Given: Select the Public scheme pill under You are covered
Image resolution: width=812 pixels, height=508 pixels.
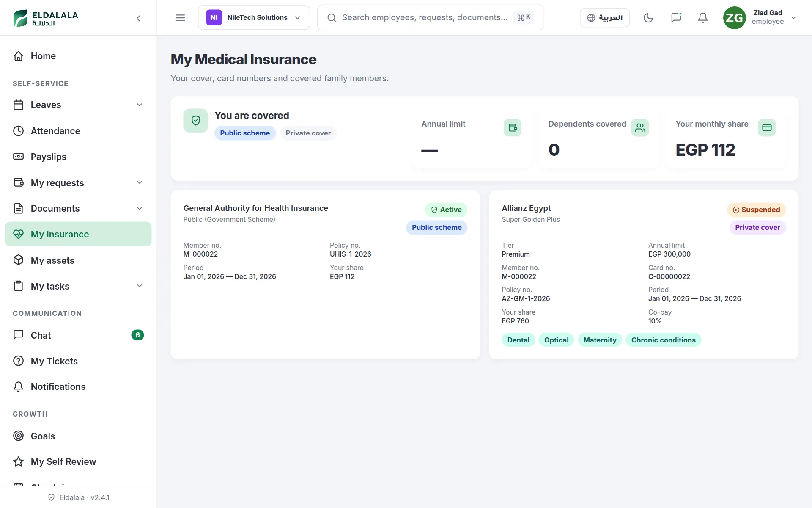Looking at the screenshot, I should coord(245,133).
